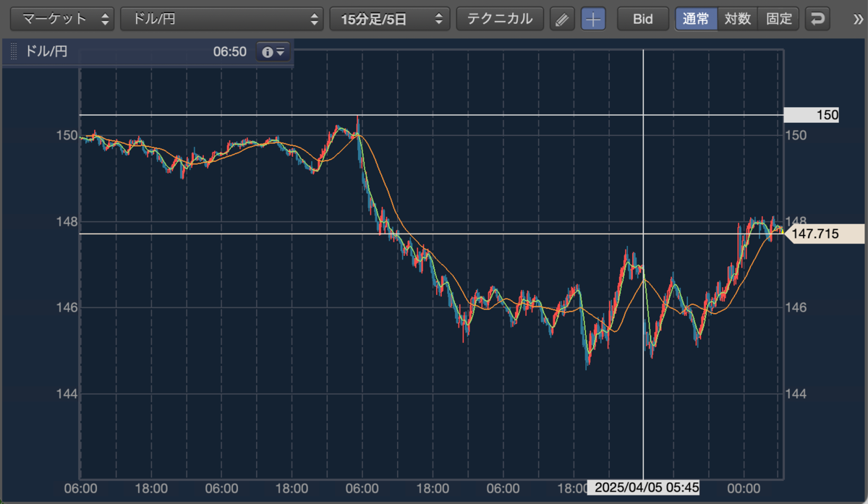
Task: Select the pencil drawing tool icon
Action: pos(562,20)
